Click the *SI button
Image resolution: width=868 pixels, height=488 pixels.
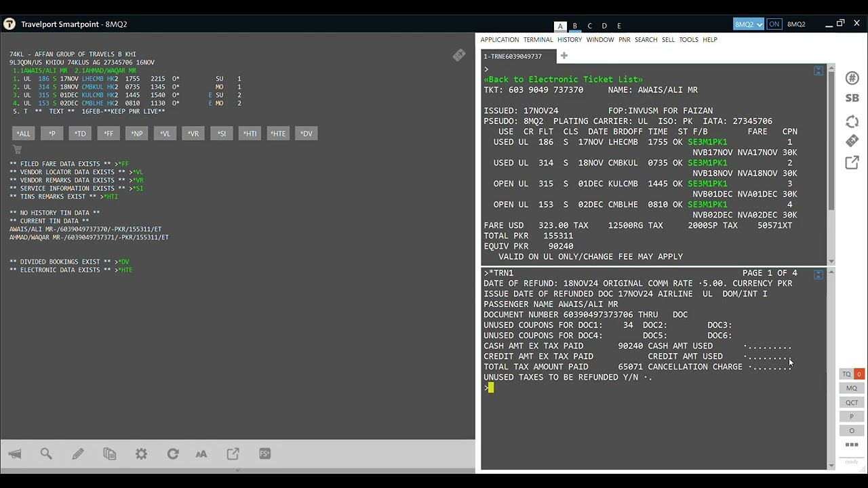coord(222,134)
